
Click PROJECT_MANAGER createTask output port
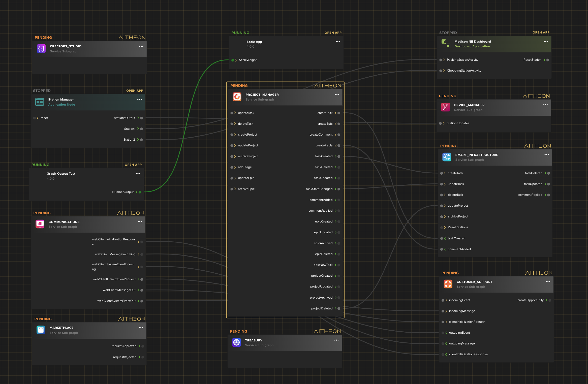pos(339,113)
